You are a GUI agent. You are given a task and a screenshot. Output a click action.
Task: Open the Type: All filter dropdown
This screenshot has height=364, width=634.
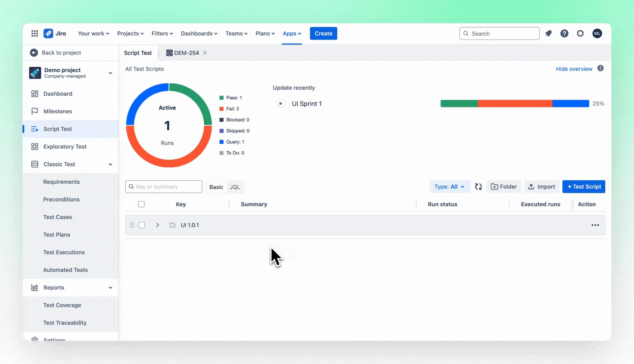point(450,186)
